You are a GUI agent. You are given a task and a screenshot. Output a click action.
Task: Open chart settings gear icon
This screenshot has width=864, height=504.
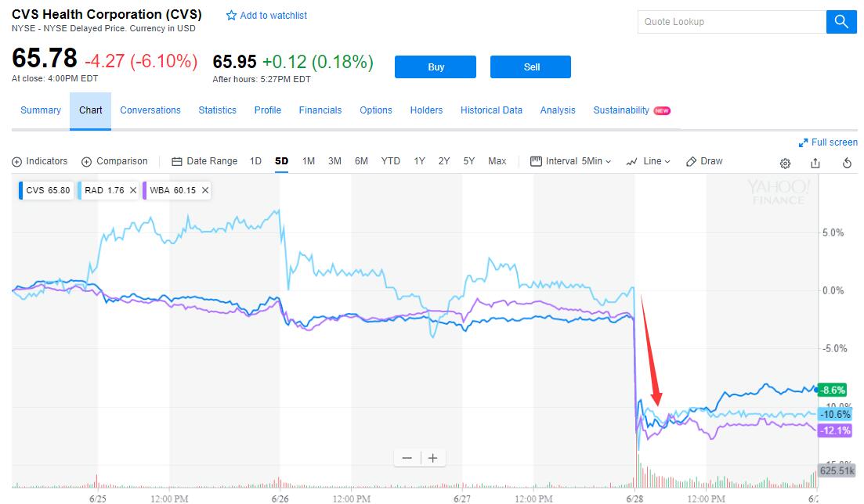pos(785,163)
